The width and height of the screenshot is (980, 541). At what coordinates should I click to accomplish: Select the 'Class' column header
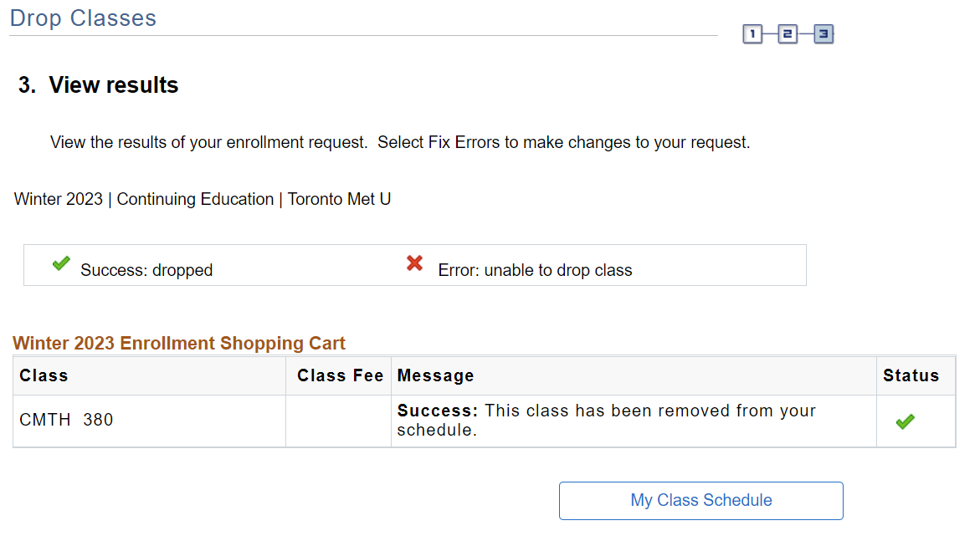(44, 376)
